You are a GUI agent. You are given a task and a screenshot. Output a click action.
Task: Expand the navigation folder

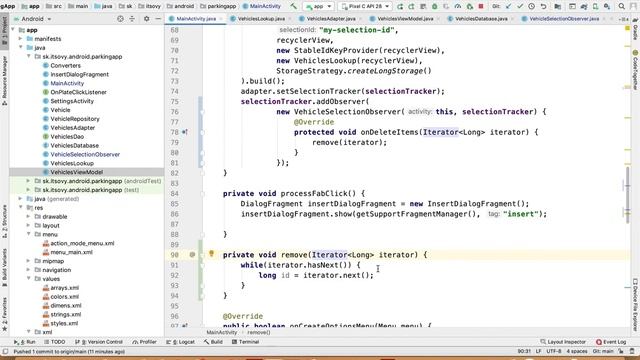(28, 270)
